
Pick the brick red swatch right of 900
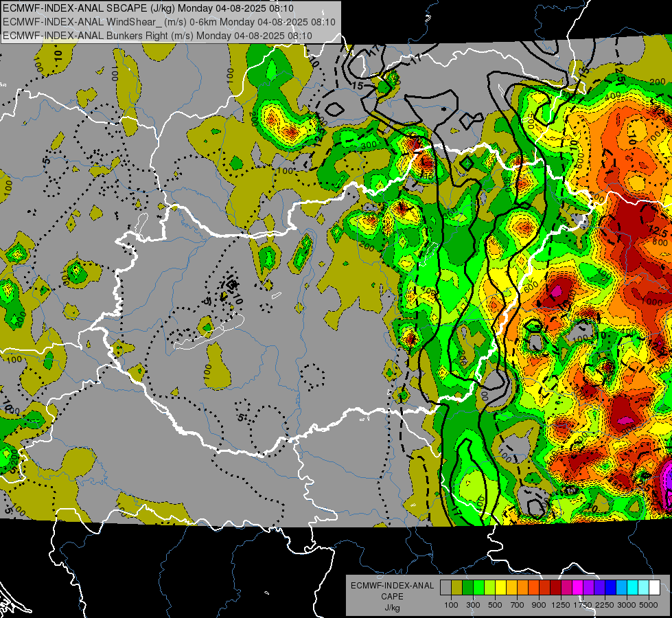(x=545, y=587)
